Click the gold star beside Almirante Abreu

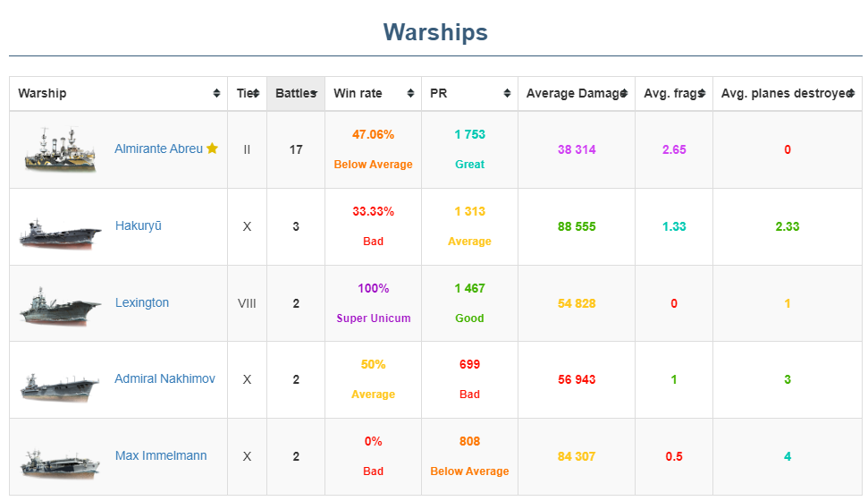[212, 149]
